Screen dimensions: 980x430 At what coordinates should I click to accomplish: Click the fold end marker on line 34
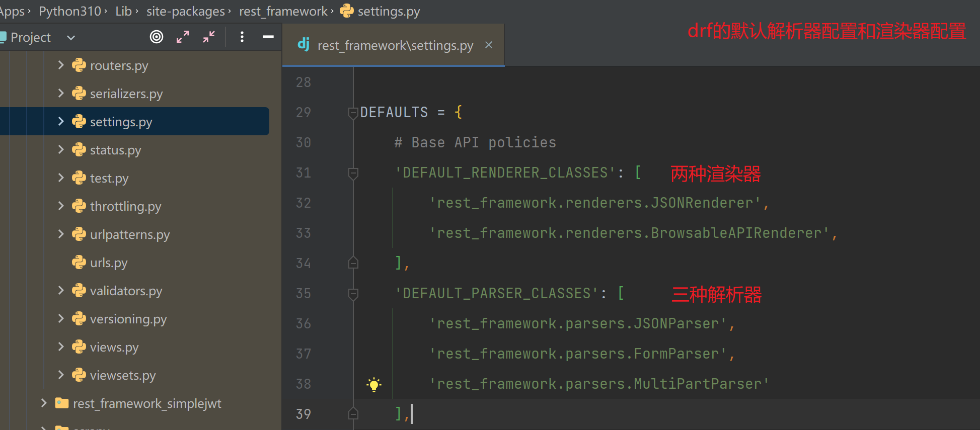tap(353, 263)
